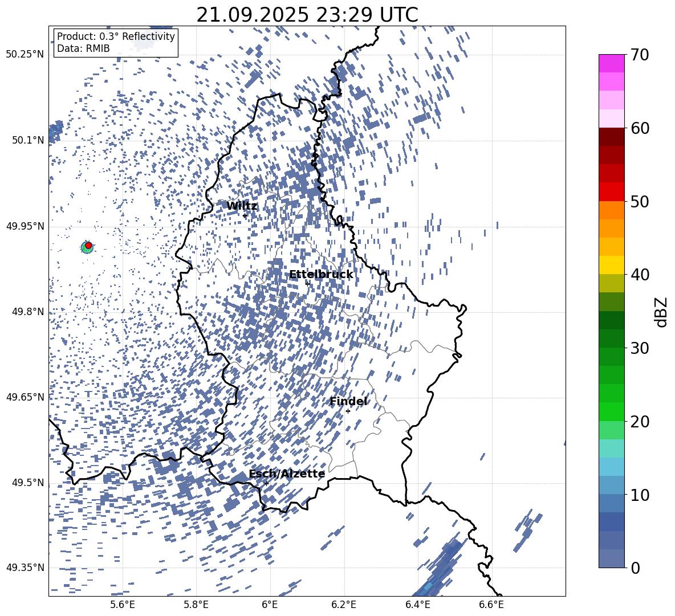
Task: Click the 49.95°N latitude label
Action: tap(26, 226)
